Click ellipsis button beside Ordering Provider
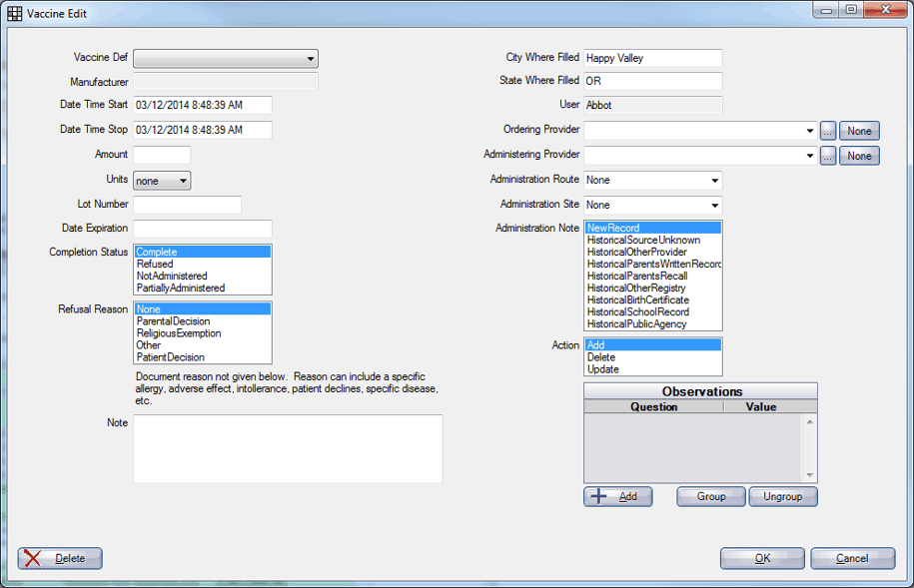 [828, 131]
